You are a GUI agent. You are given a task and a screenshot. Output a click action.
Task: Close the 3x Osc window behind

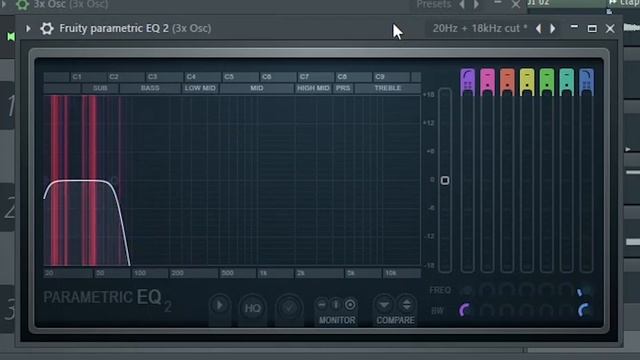tap(516, 4)
